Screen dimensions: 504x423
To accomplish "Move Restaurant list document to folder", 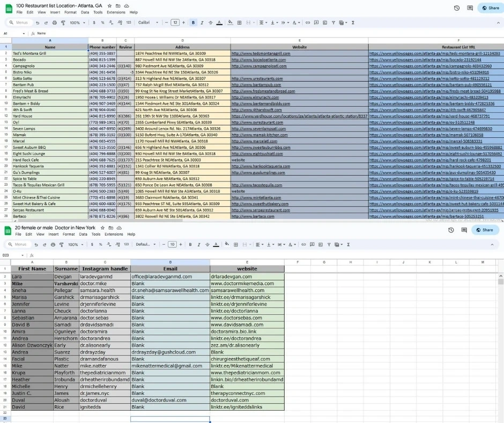I will click(118, 6).
